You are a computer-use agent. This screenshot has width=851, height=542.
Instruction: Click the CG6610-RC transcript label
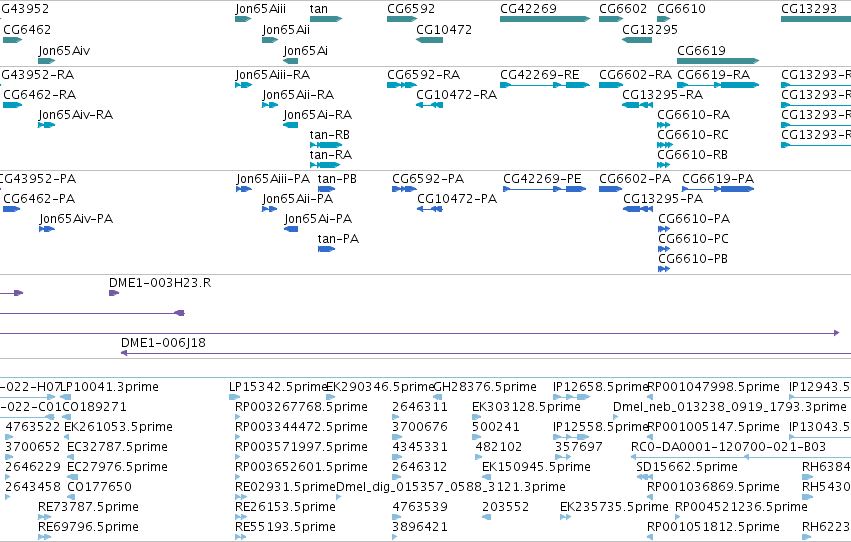693,135
